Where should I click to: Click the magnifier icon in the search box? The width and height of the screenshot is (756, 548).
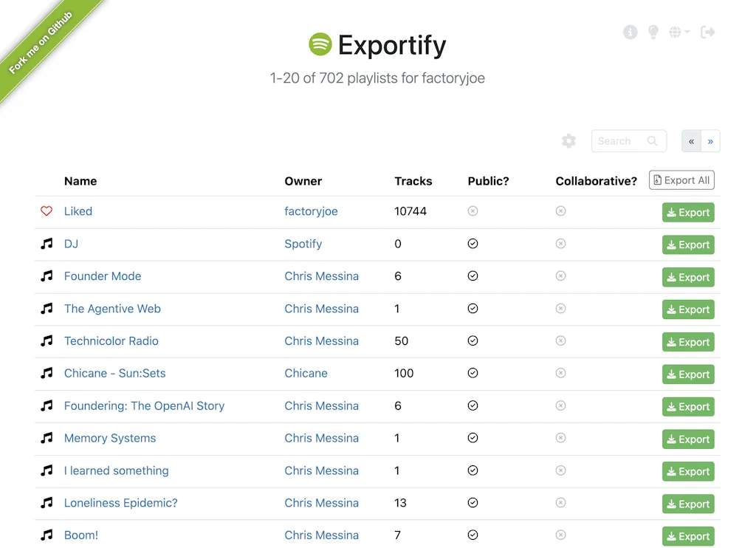pos(652,140)
